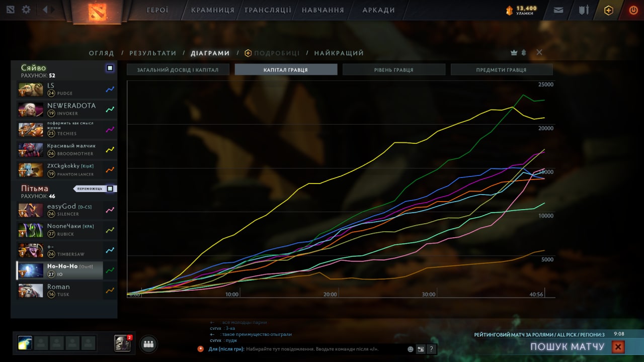
Task: Toggle Ho-Ho-Ho Io graph line
Action: 110,270
